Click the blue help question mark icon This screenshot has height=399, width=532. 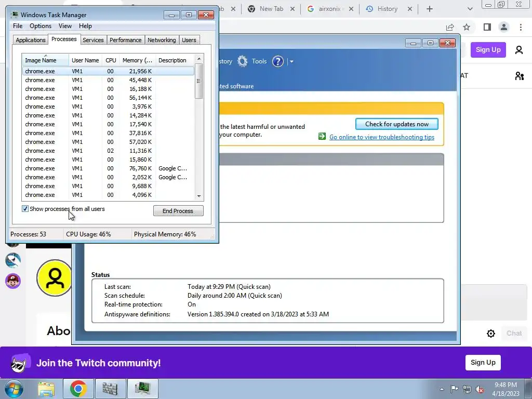pyautogui.click(x=277, y=61)
